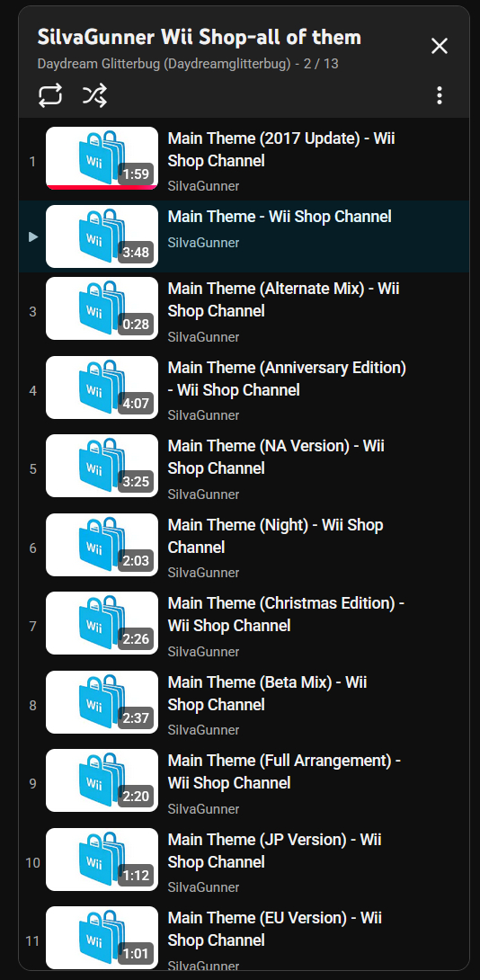The image size is (480, 980).
Task: Click the red progress bar on first video
Action: (102, 187)
